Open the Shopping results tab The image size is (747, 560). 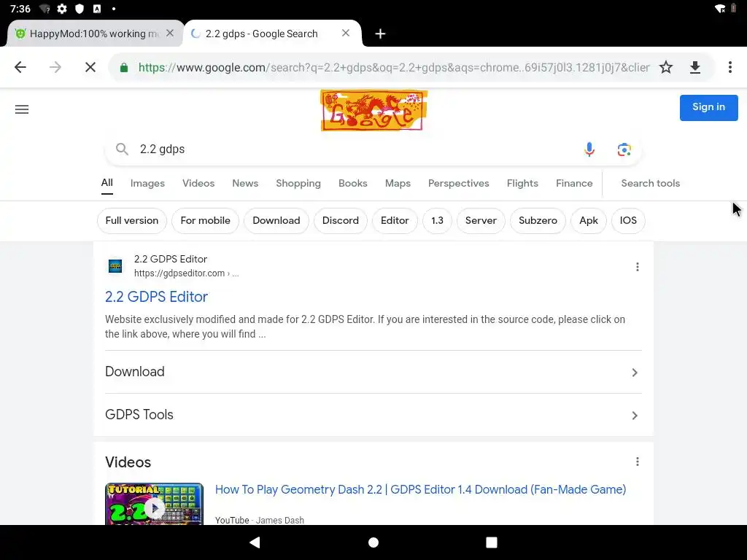[x=298, y=183]
